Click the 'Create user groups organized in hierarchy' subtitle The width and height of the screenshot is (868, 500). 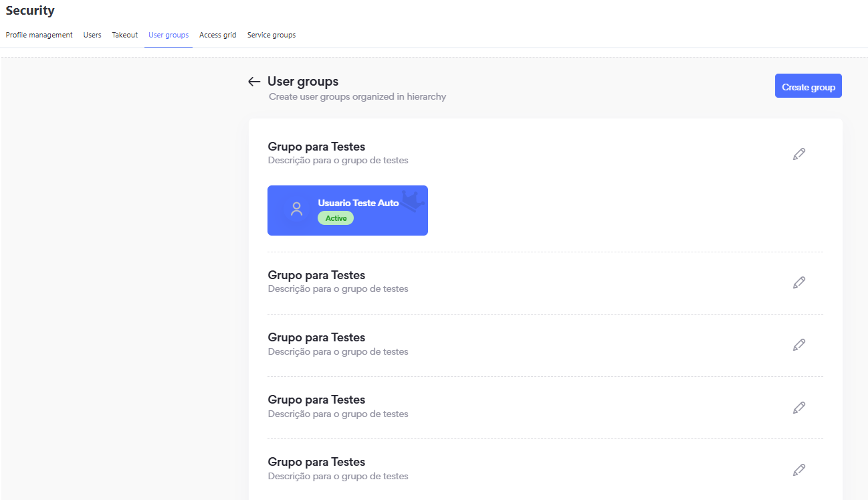point(358,96)
